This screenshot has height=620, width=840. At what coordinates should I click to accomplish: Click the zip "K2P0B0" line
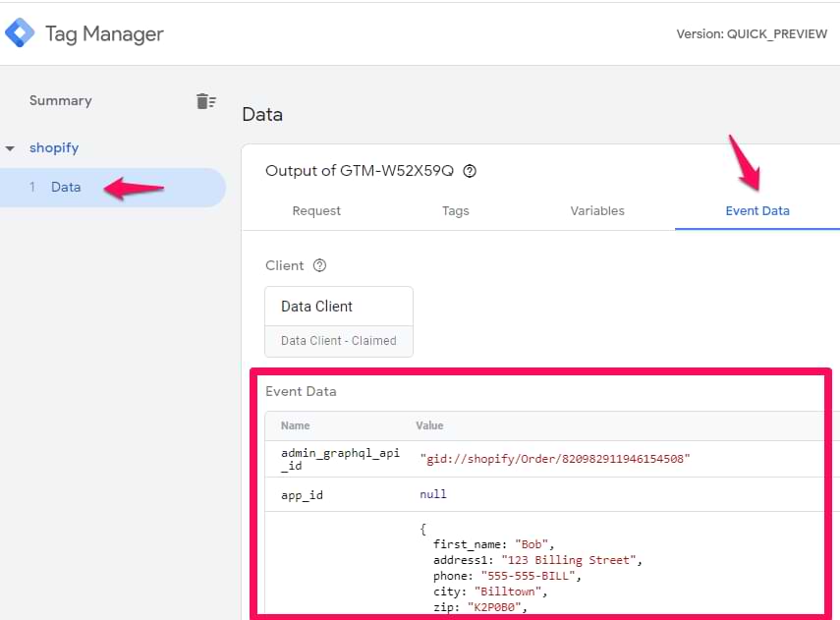click(x=480, y=607)
